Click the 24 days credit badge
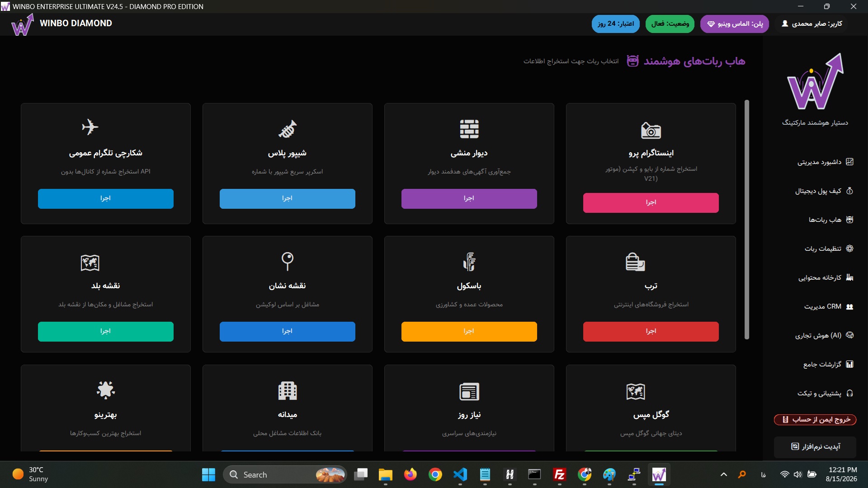 pyautogui.click(x=616, y=24)
